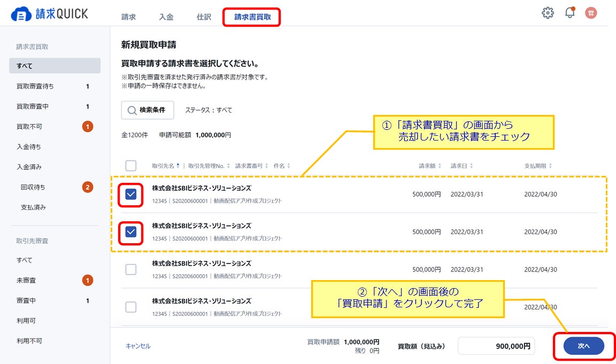Open settings via the gear icon

548,13
